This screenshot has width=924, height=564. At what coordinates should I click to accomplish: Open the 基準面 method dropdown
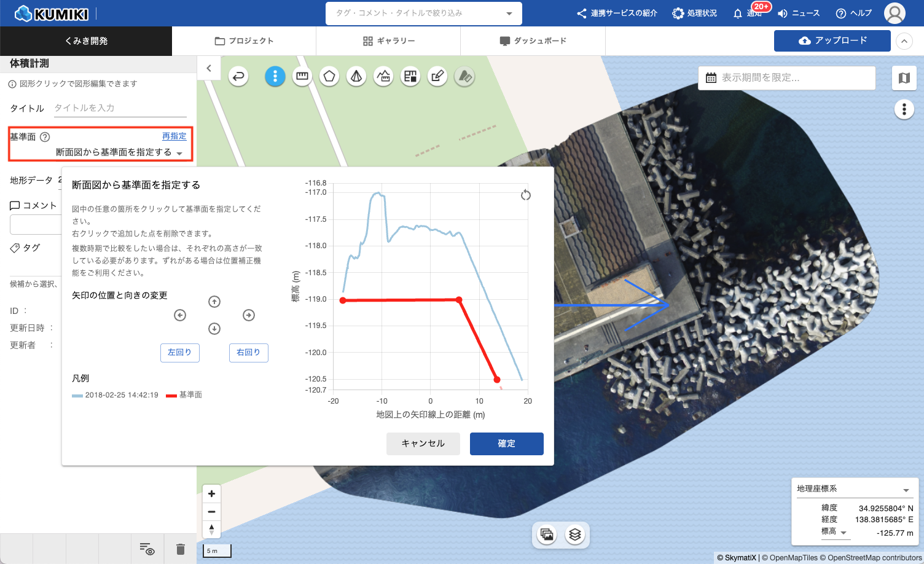(120, 152)
